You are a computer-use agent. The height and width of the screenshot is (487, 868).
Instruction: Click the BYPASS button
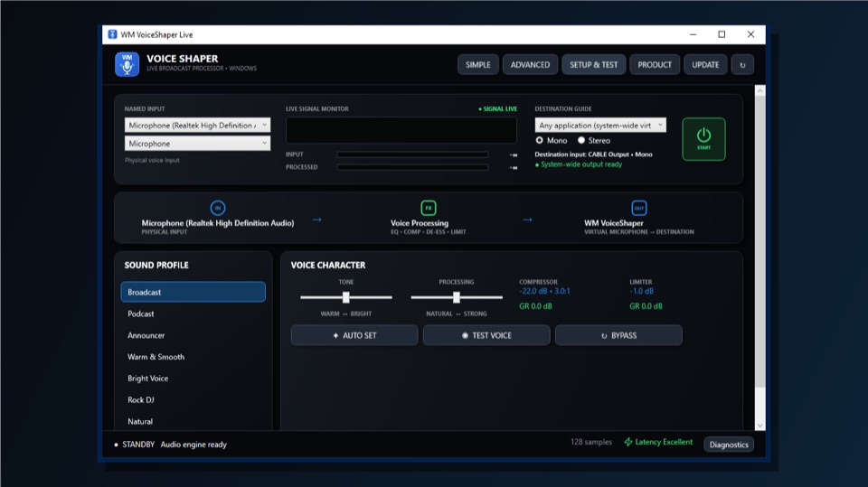618,335
